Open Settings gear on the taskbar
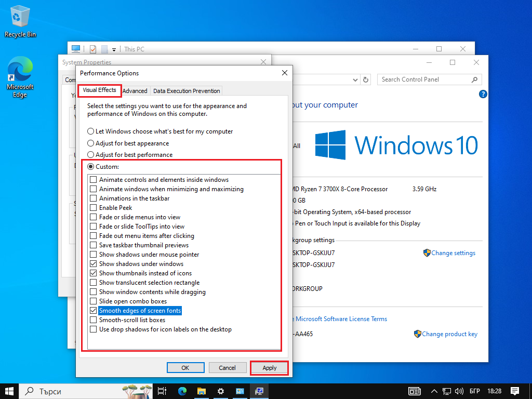The width and height of the screenshot is (532, 399). [x=220, y=391]
